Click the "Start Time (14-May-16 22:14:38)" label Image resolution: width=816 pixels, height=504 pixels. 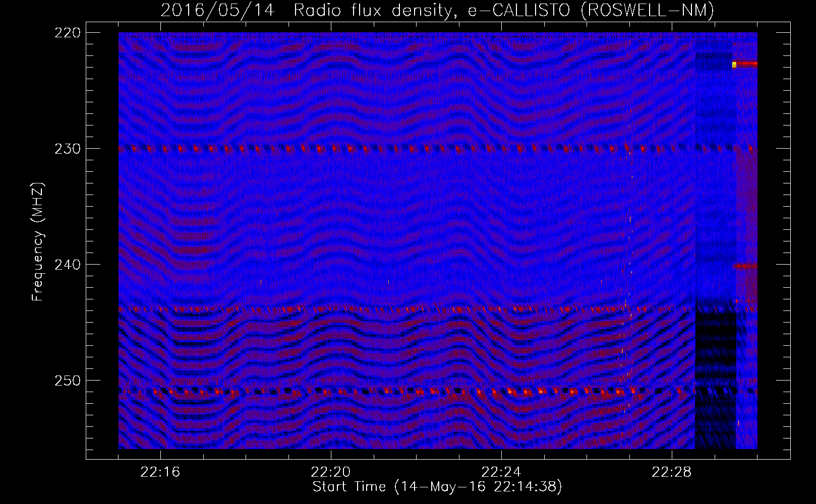[437, 487]
